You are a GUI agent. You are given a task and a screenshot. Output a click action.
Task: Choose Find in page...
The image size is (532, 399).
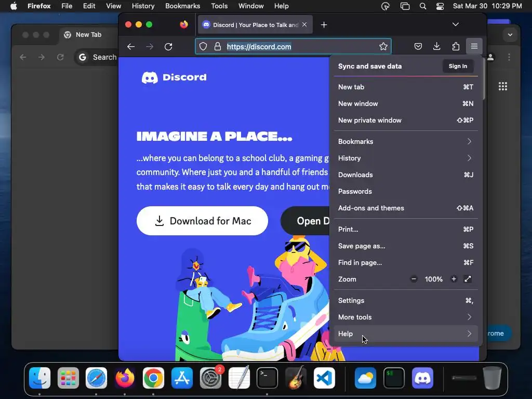point(406,262)
